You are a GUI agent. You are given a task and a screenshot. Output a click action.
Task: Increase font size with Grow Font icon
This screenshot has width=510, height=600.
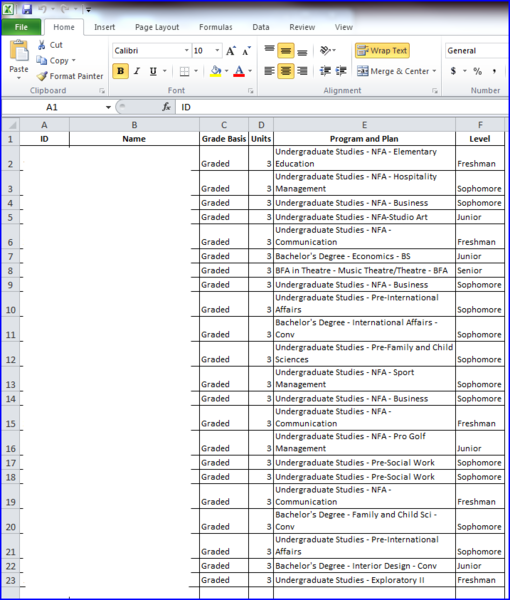(x=231, y=51)
